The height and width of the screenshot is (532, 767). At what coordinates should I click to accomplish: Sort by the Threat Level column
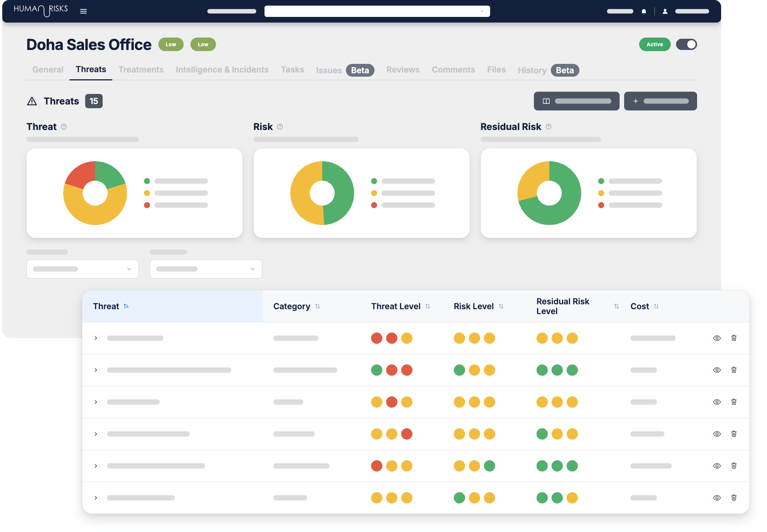click(x=427, y=306)
